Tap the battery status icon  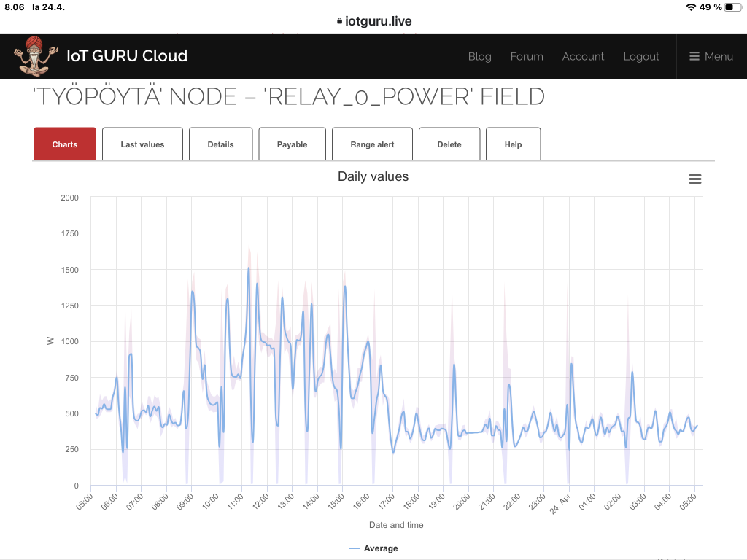tap(732, 7)
